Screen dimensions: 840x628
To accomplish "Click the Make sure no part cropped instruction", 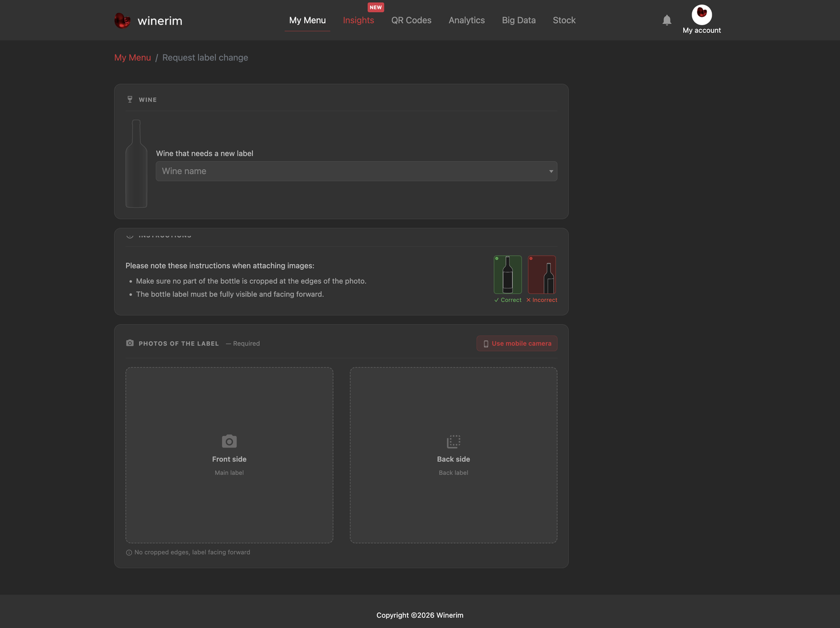I will coord(251,281).
